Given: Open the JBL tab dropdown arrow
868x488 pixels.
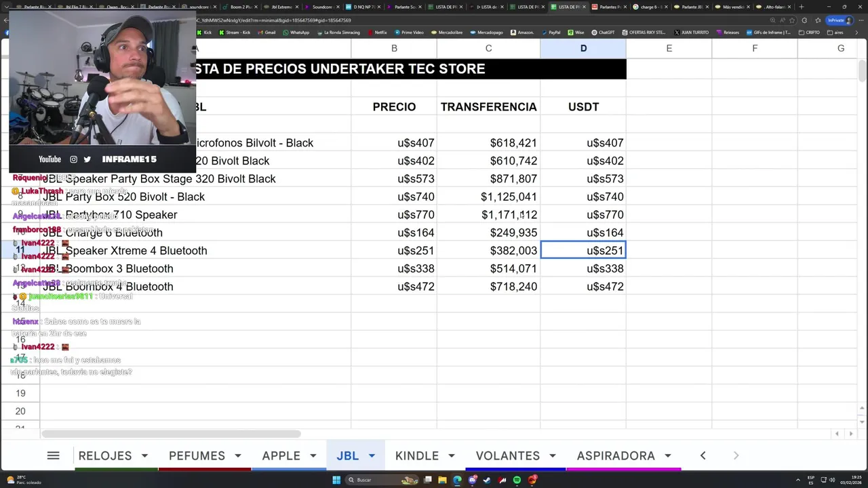Looking at the screenshot, I should (372, 455).
